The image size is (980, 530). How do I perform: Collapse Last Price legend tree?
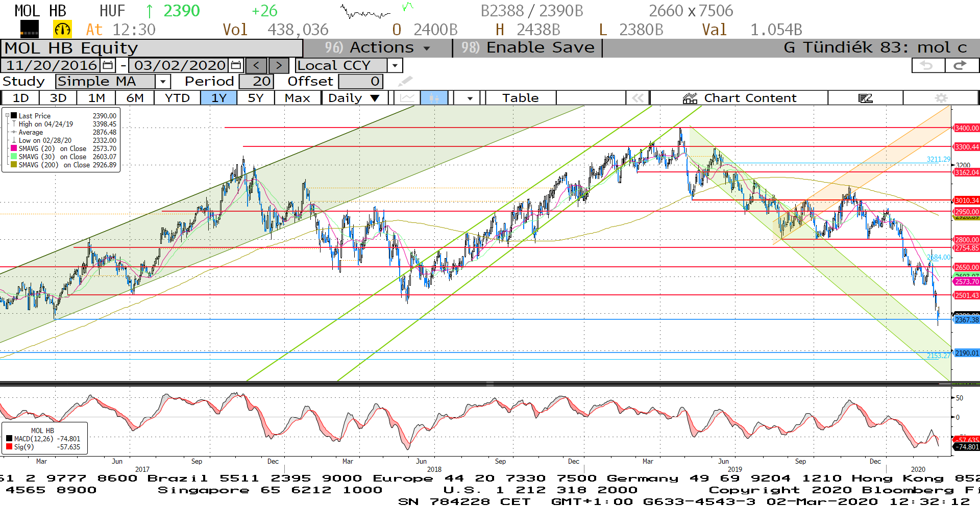[7, 116]
